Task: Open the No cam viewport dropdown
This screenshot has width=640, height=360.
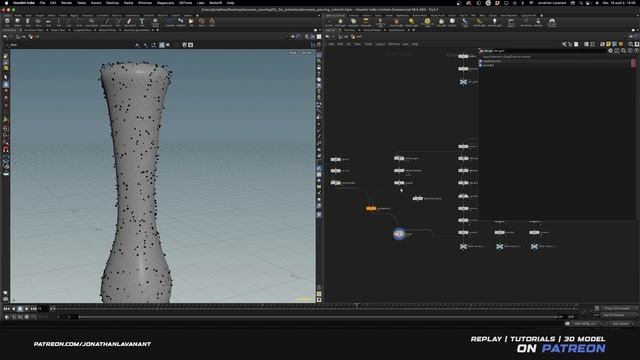Action: (x=306, y=53)
